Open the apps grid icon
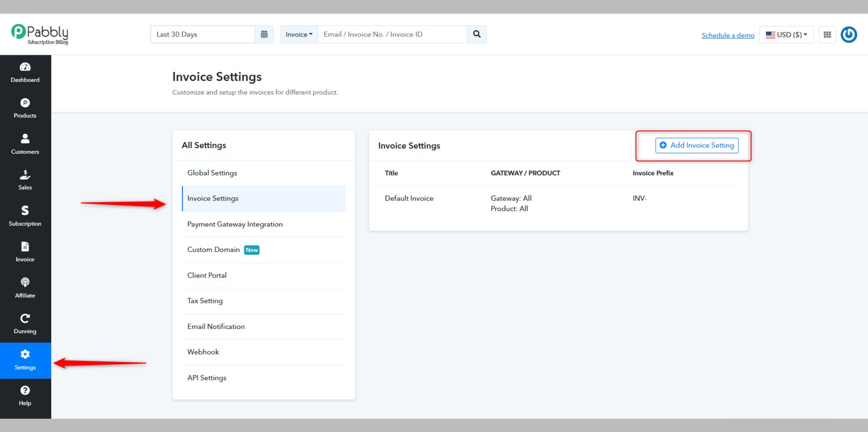868x432 pixels. pyautogui.click(x=827, y=35)
